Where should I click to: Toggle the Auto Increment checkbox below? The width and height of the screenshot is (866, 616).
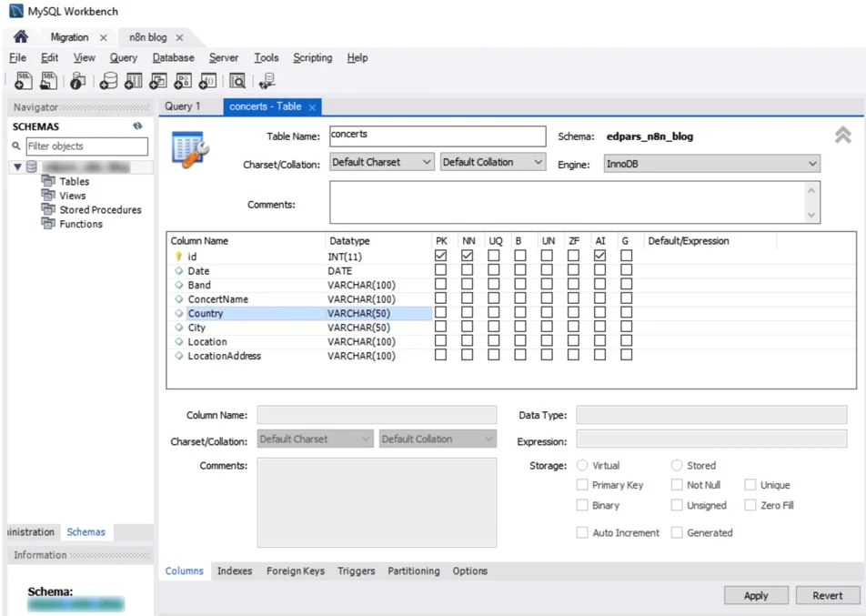tap(582, 532)
